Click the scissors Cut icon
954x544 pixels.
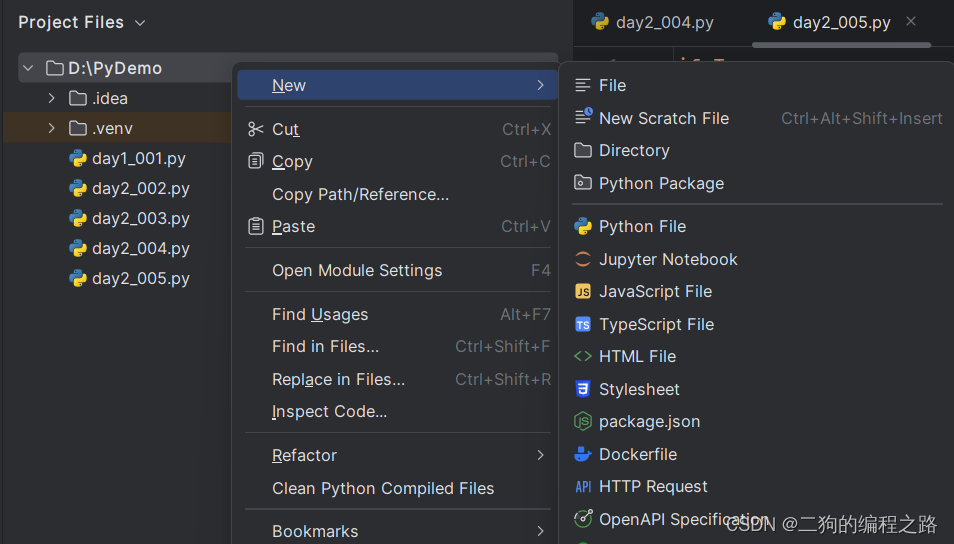[x=255, y=129]
